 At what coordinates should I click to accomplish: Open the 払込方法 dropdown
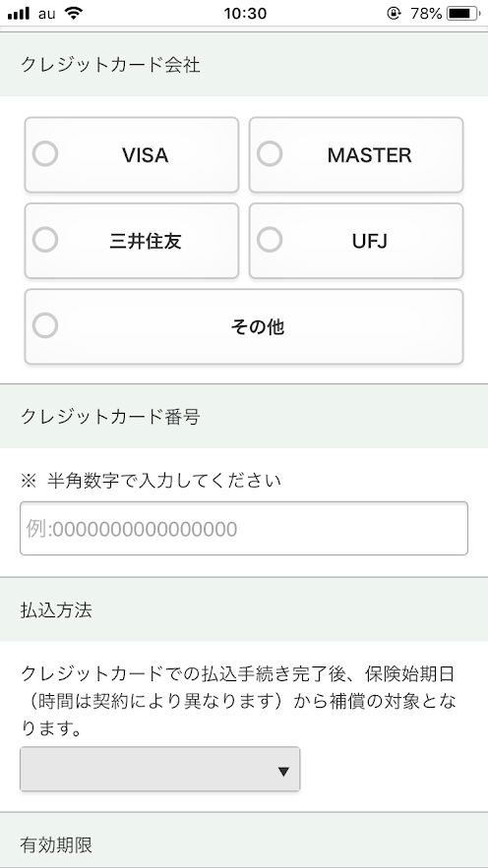[x=160, y=769]
